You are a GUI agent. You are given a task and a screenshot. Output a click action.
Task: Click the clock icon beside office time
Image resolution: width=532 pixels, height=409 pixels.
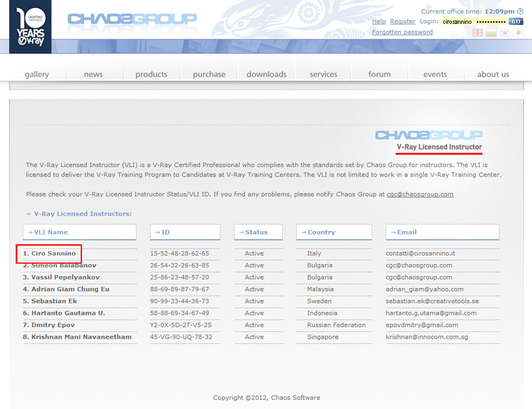click(520, 11)
